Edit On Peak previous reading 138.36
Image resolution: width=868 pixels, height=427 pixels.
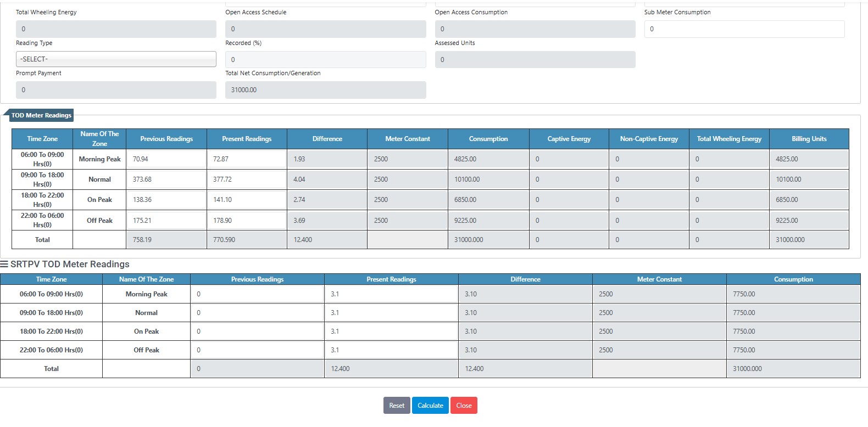click(x=166, y=200)
